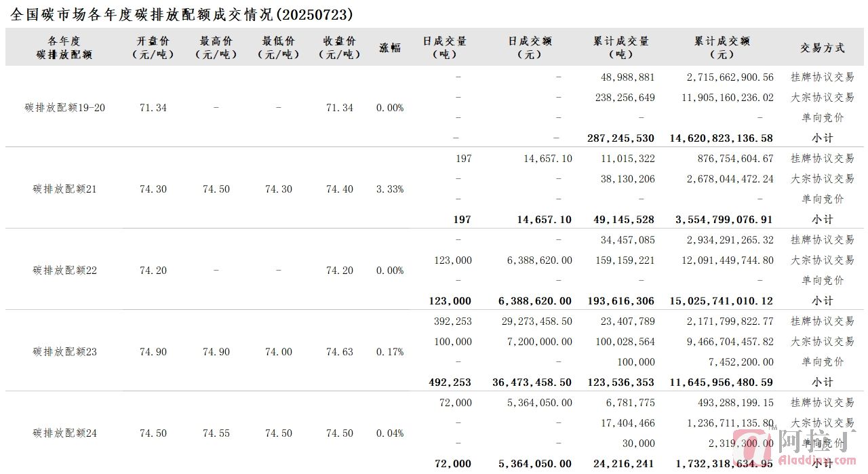Image resolution: width=868 pixels, height=474 pixels.
Task: Click the 碳排放配额19-20 row label
Action: click(x=65, y=108)
